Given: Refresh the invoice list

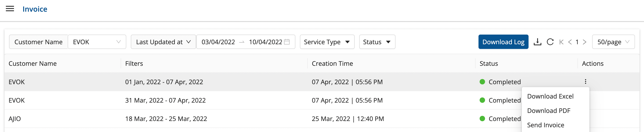Looking at the screenshot, I should pyautogui.click(x=550, y=42).
